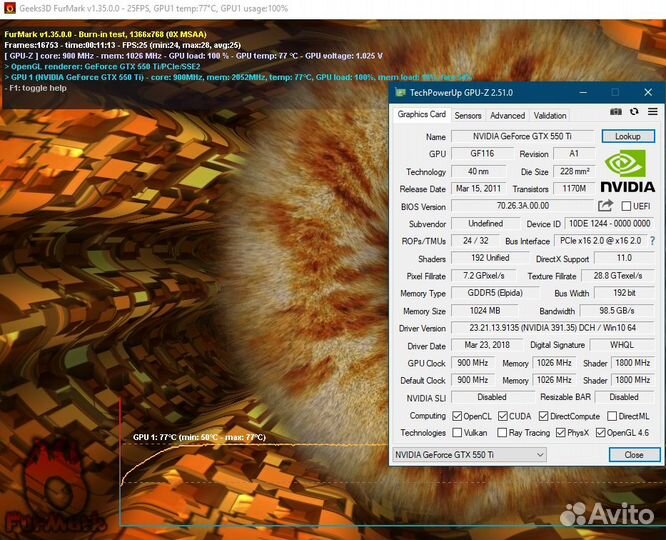
Task: Click the Bus Interface question mark
Action: pos(652,241)
